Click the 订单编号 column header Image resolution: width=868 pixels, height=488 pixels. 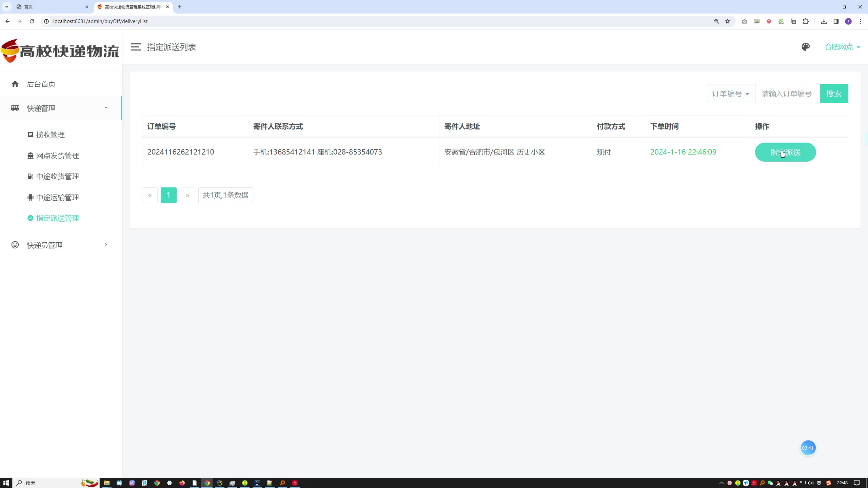161,126
